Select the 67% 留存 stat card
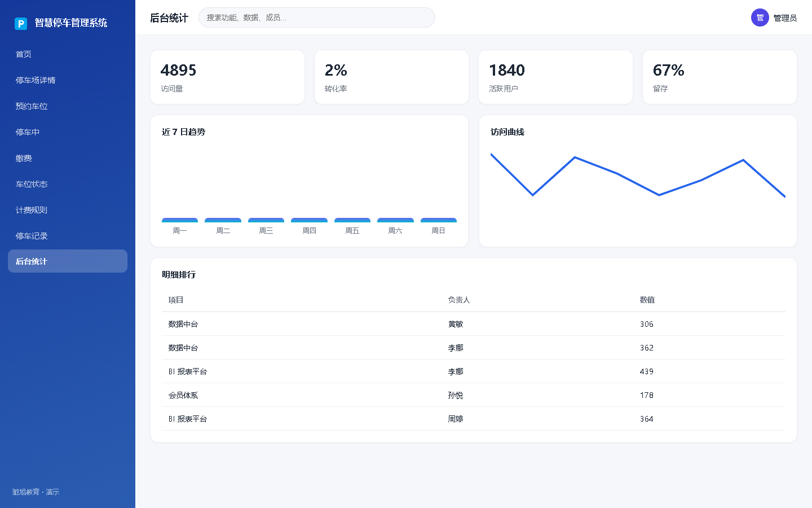Screen dimensions: 812x508 click(720, 77)
